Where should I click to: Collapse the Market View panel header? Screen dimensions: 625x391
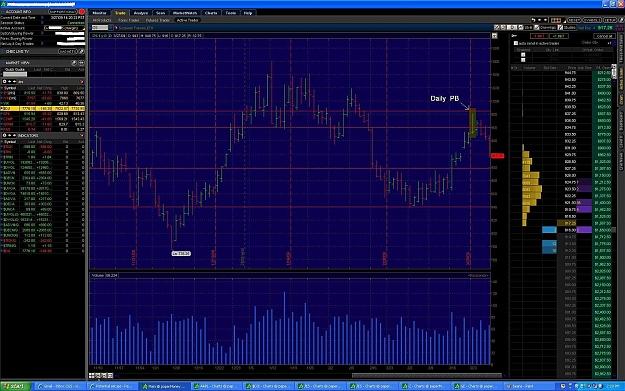click(3, 63)
